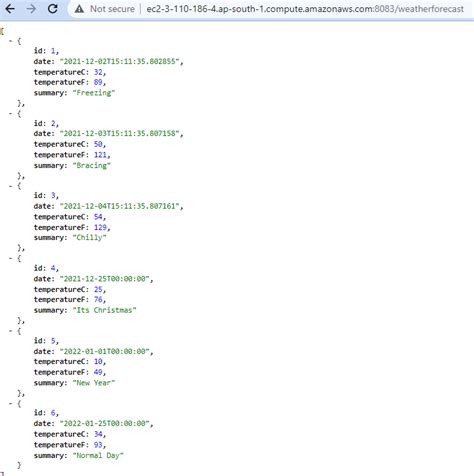Collapse the JSON object with id 3
Viewport: 474px width, 476px height.
[x=11, y=186]
